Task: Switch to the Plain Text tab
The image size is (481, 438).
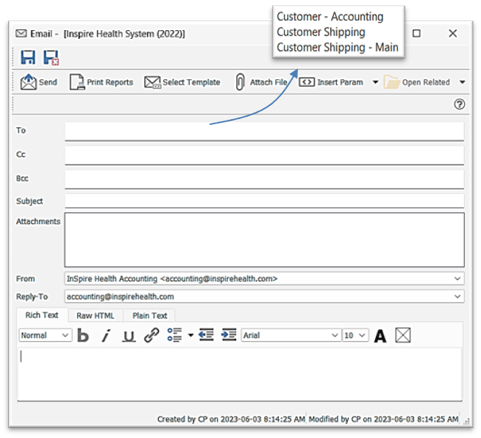Action: coord(150,316)
